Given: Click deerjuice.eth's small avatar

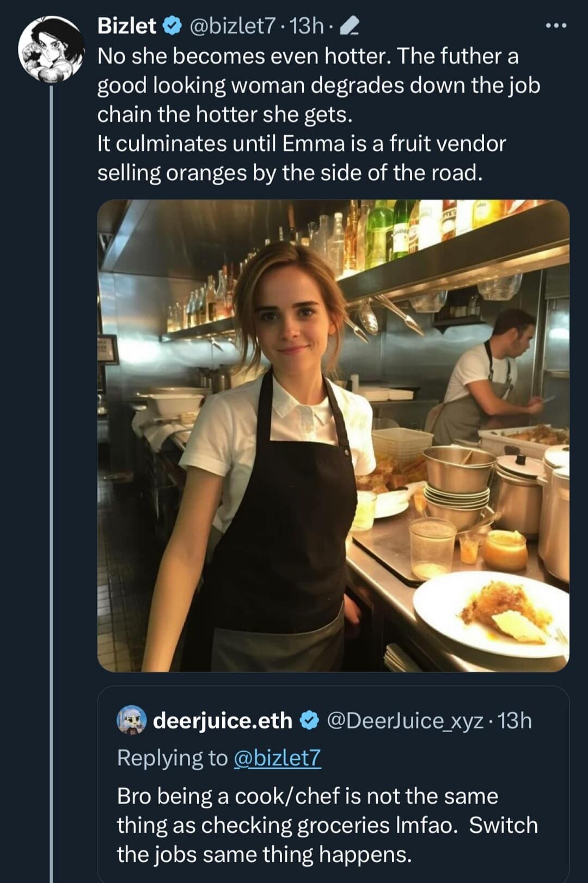Looking at the screenshot, I should [132, 720].
